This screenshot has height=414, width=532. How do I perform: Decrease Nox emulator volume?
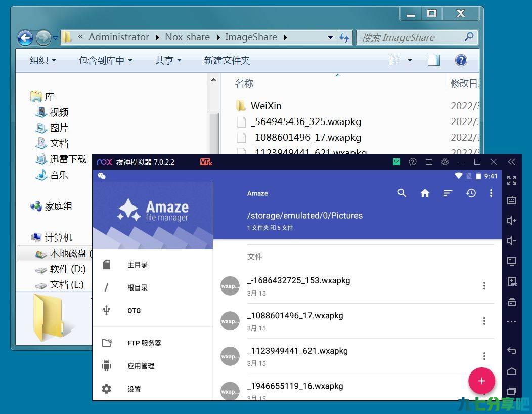point(512,241)
